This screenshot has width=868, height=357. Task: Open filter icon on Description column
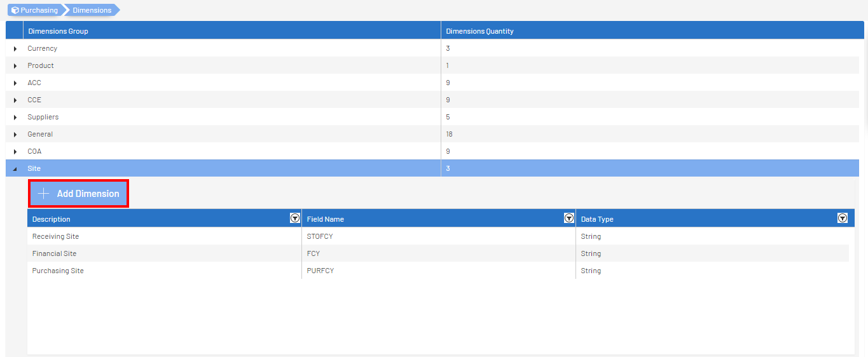click(x=294, y=218)
